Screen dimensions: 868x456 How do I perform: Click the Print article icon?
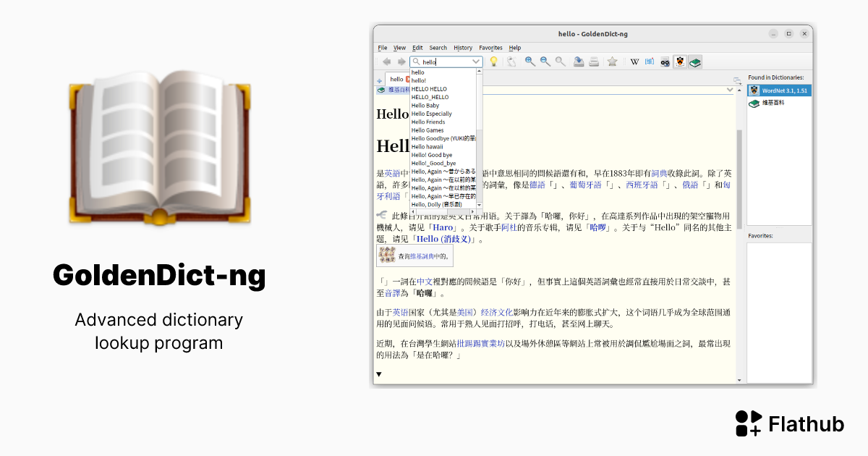(x=594, y=62)
